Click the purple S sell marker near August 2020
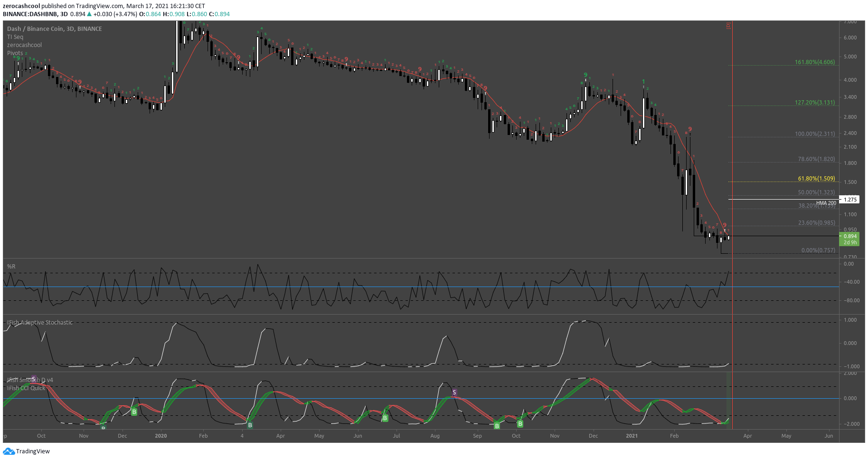 pyautogui.click(x=454, y=393)
